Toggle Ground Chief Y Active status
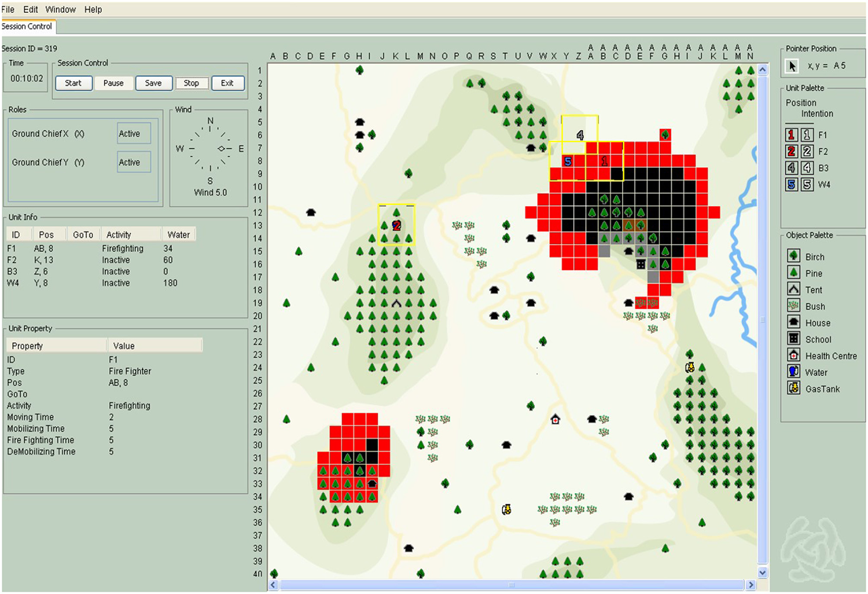Screen dimensions: 868x594 [134, 162]
